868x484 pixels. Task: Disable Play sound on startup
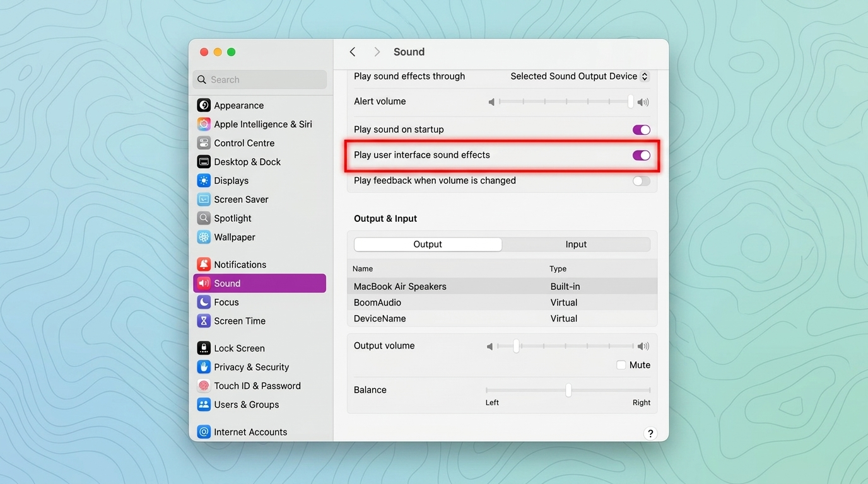[642, 130]
